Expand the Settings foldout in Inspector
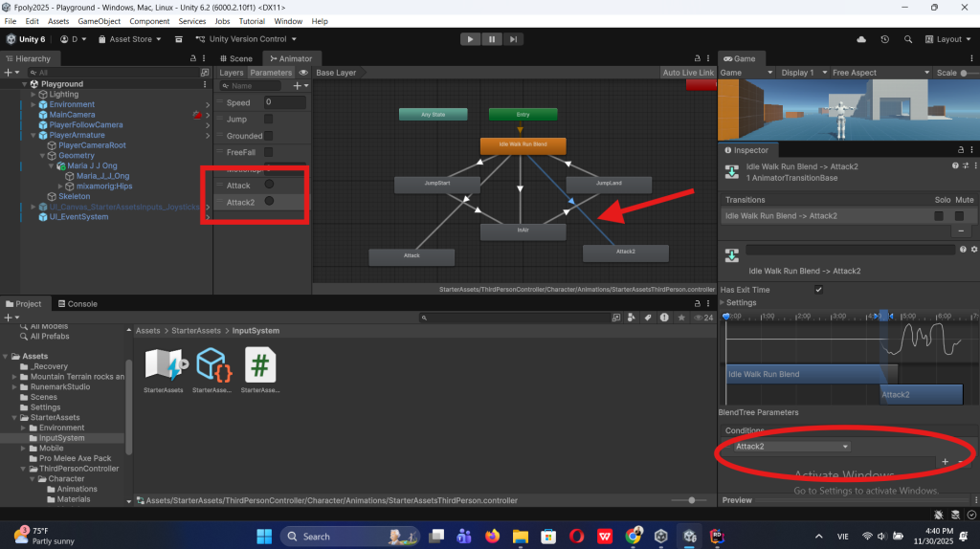Screen dimensions: 980x549 tap(724, 303)
